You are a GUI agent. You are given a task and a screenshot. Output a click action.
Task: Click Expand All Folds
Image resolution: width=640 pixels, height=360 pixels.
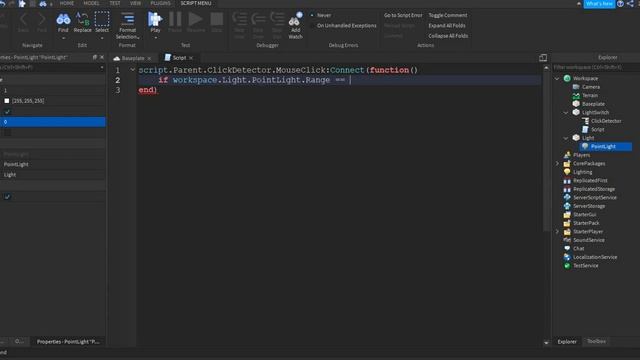point(447,25)
